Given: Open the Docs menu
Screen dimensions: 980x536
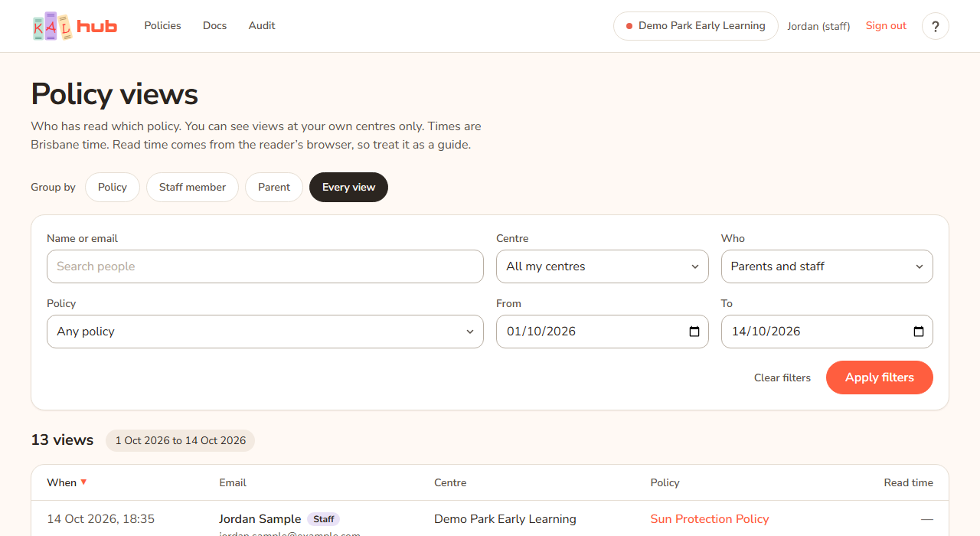Looking at the screenshot, I should [x=214, y=25].
